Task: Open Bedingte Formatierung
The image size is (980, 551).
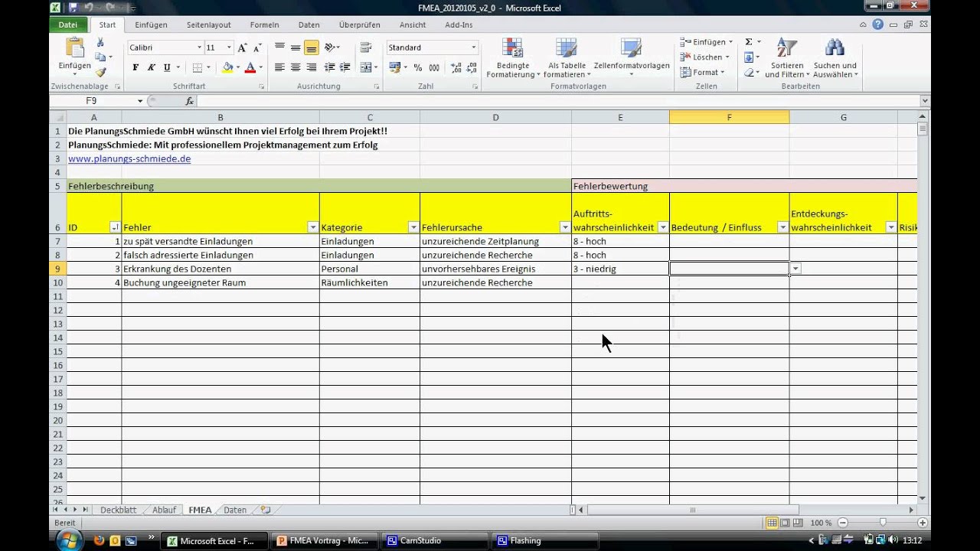Action: click(512, 58)
